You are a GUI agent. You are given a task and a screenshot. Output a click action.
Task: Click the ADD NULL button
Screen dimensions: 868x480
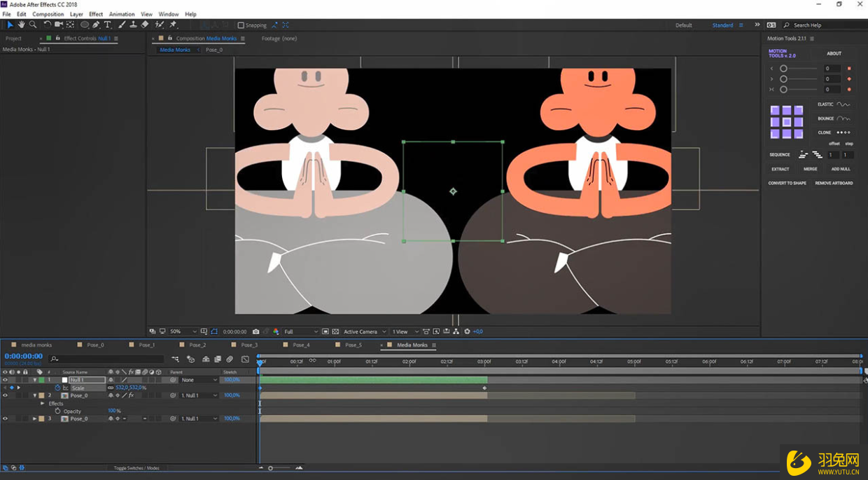[841, 169]
